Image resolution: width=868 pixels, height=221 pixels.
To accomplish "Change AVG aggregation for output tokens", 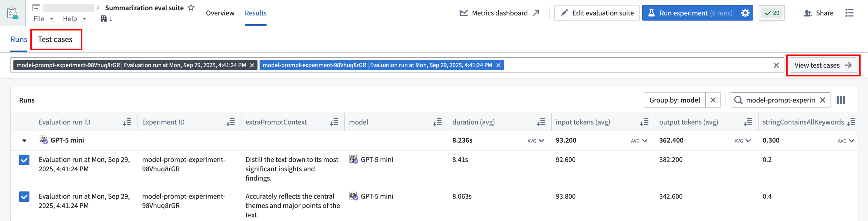I will pos(742,141).
